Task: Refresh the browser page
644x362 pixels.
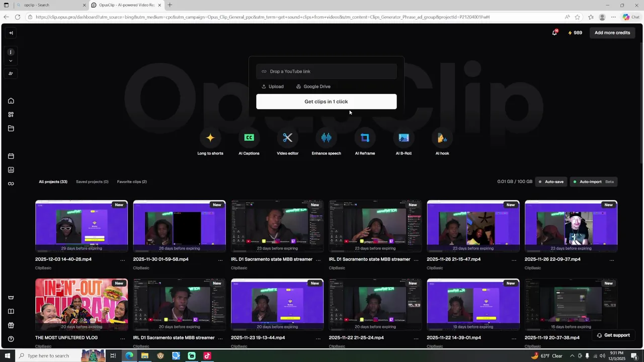Action: [x=18, y=17]
